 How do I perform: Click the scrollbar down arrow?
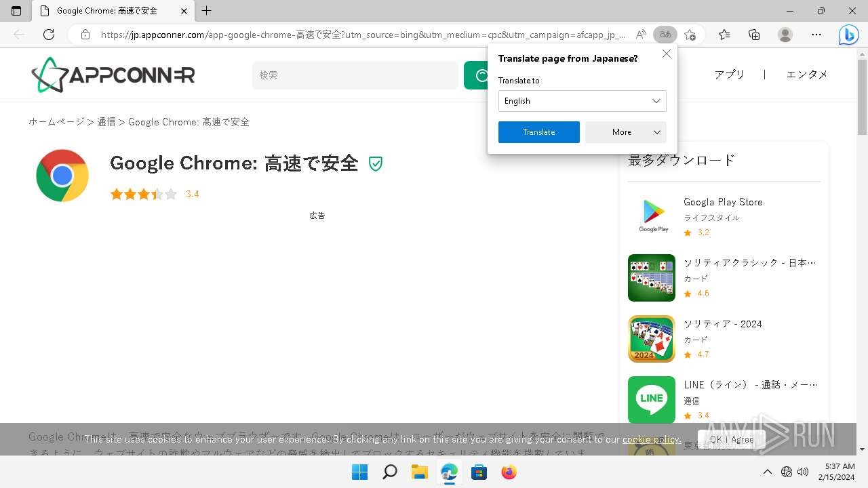click(862, 449)
